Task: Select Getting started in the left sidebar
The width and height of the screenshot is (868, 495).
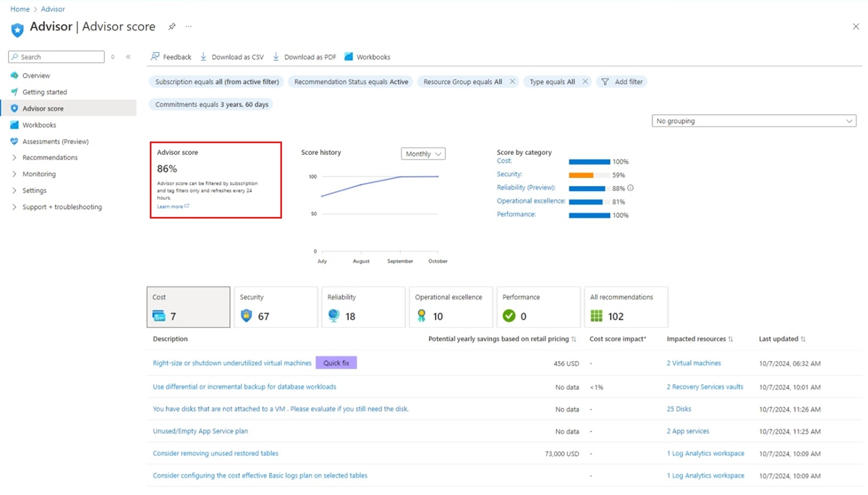Action: pos(46,91)
